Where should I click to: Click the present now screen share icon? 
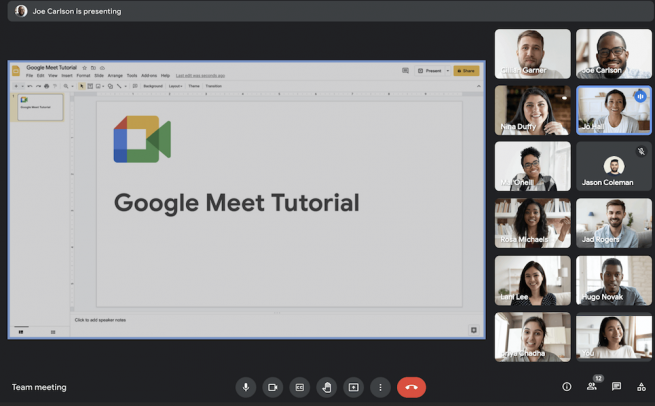353,387
